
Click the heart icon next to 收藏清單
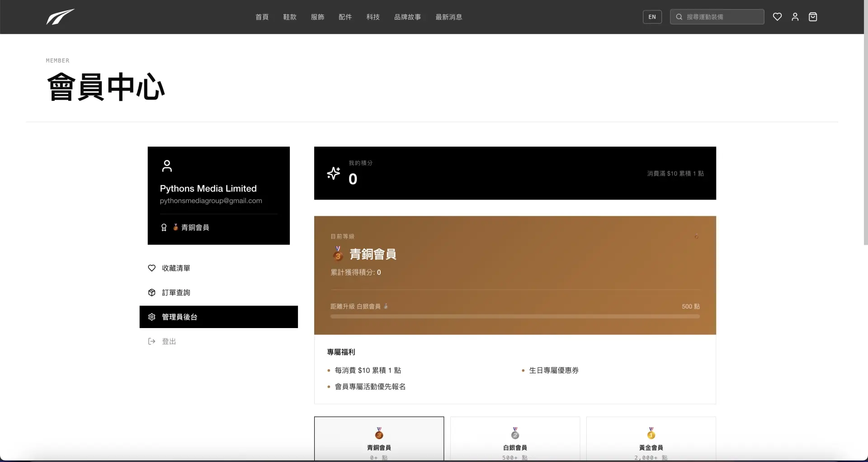[151, 268]
